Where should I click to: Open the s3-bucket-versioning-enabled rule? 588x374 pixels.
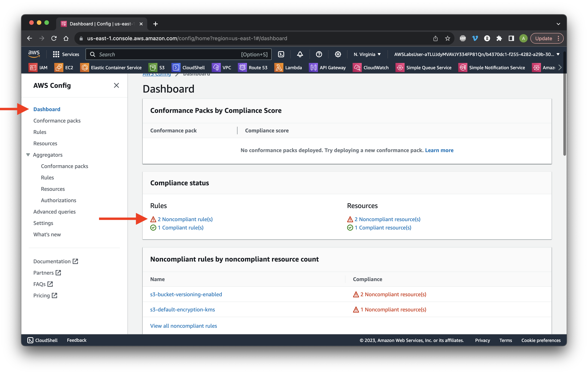(x=186, y=294)
